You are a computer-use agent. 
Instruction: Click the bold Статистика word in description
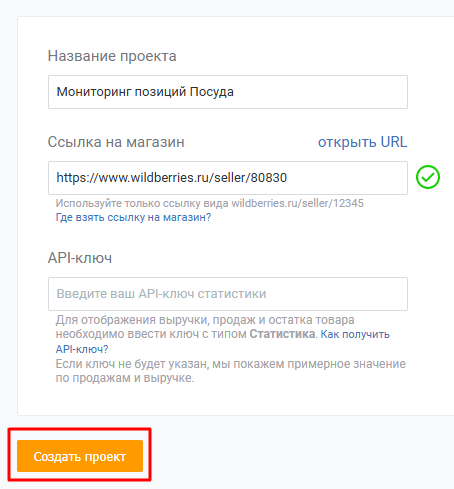coord(282,334)
